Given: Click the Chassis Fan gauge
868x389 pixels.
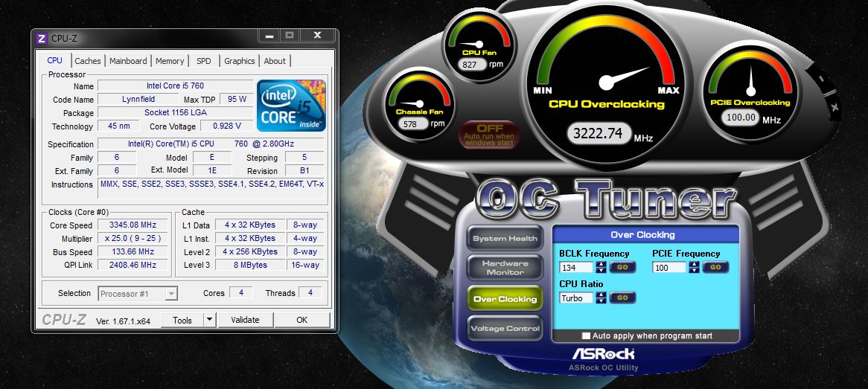Looking at the screenshot, I should (x=419, y=106).
